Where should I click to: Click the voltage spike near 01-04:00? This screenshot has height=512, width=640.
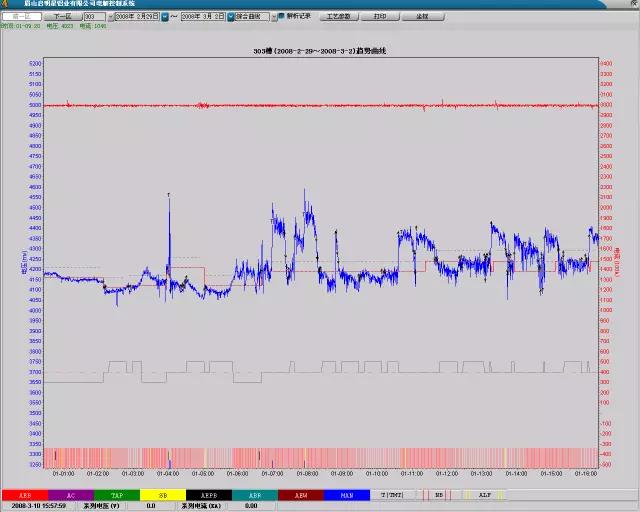[169, 194]
